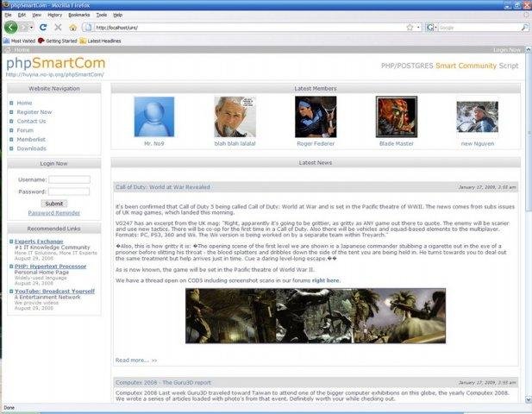Screen dimensions: 532x414
Task: Open the search engine selector dropdown
Action: point(431,28)
